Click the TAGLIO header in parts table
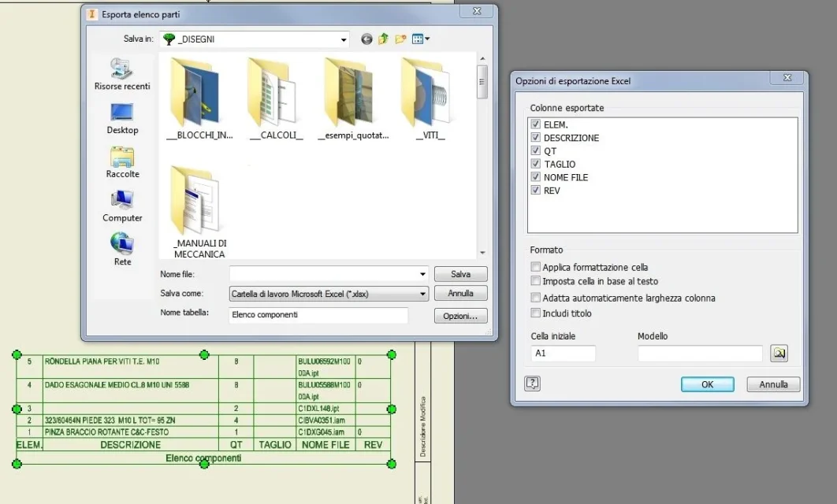This screenshot has width=837, height=504. [275, 445]
